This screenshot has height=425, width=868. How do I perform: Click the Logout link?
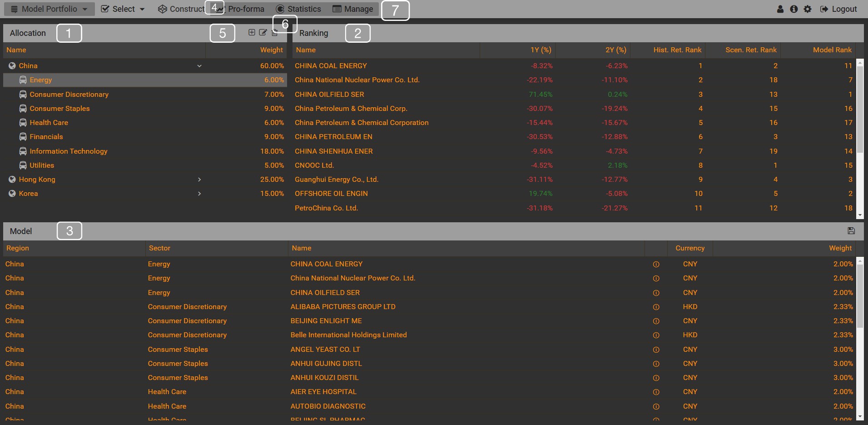838,9
